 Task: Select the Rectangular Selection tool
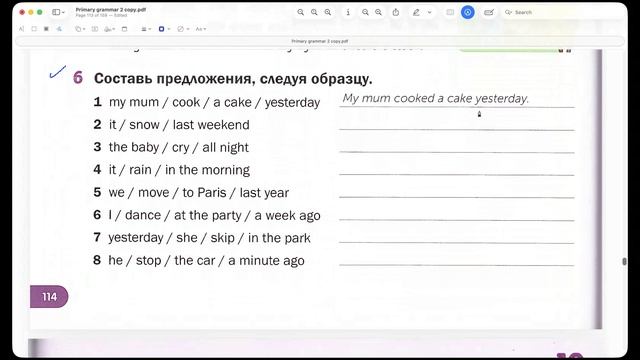tap(34, 29)
